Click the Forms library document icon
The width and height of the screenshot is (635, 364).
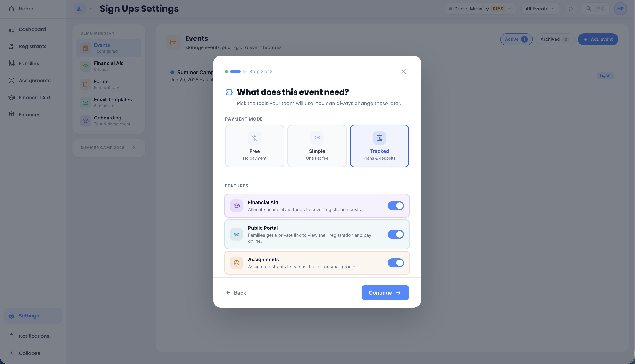tap(85, 84)
